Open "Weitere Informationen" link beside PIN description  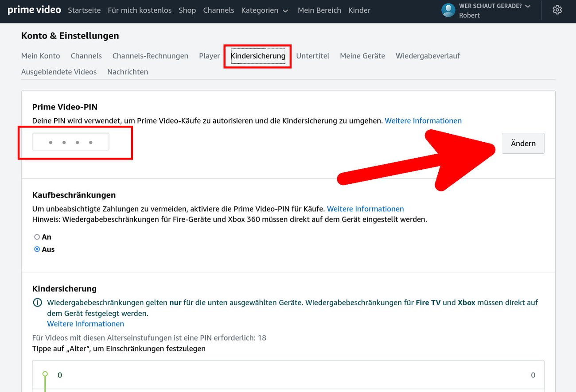(423, 120)
